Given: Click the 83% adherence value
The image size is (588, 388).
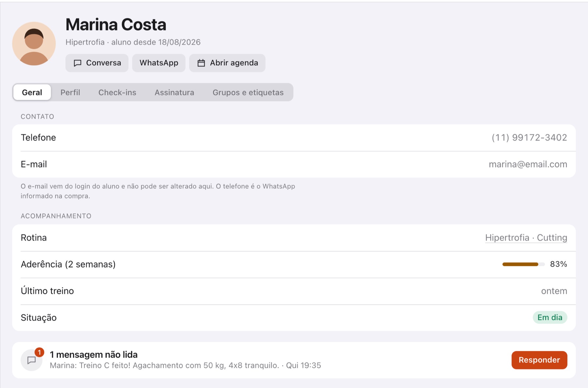Looking at the screenshot, I should 559,264.
